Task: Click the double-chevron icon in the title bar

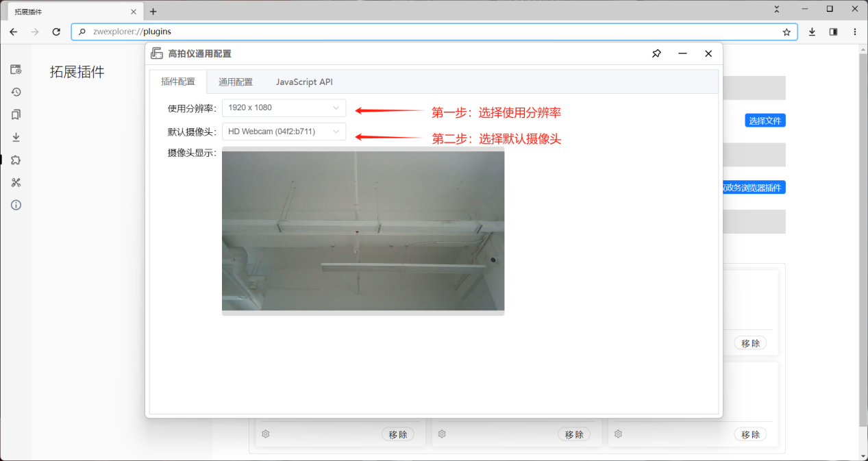Action: click(777, 9)
